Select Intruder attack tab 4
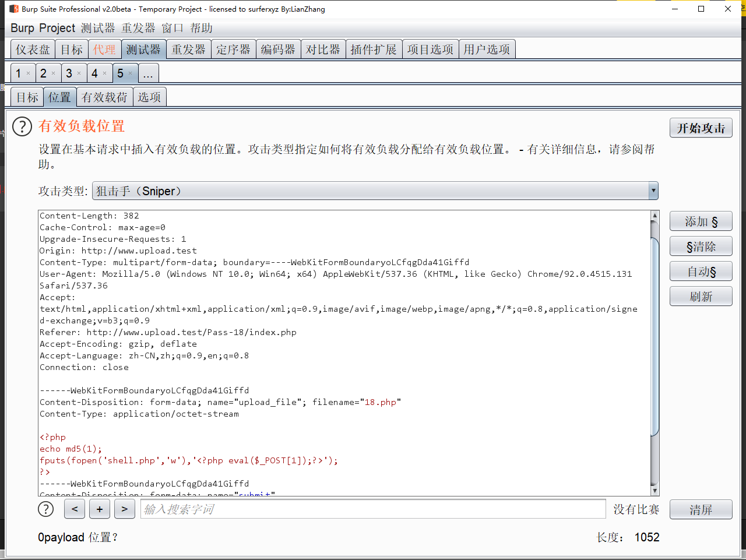 click(x=95, y=73)
